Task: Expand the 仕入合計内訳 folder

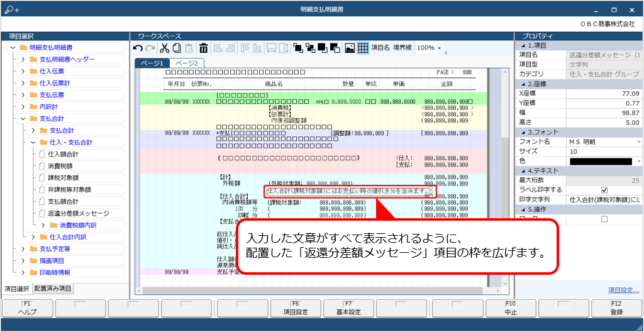Action: click(x=33, y=237)
